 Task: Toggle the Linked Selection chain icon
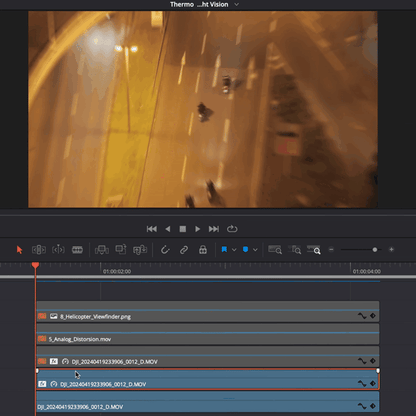click(184, 250)
